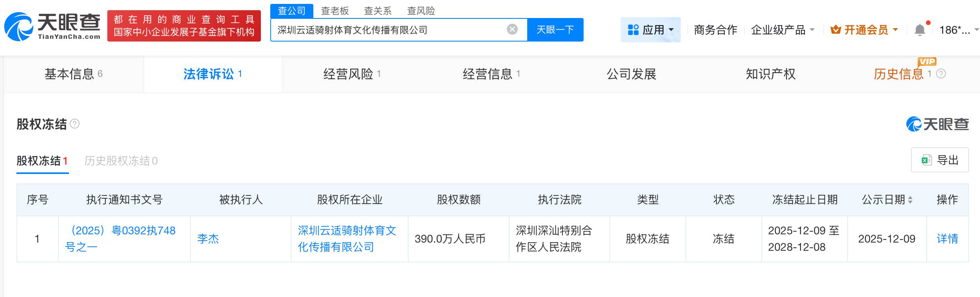Image resolution: width=980 pixels, height=297 pixels.
Task: Expand the account 186* dropdown
Action: point(976,30)
